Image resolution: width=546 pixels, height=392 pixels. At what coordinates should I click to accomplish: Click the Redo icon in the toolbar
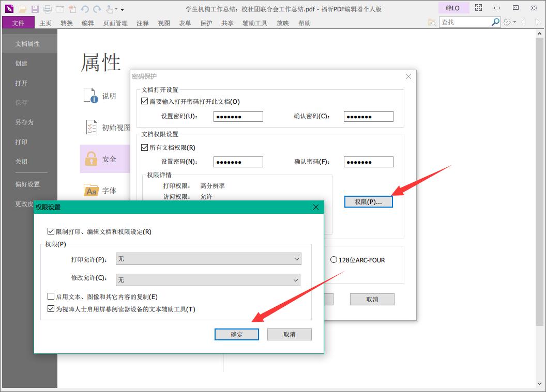tap(97, 9)
